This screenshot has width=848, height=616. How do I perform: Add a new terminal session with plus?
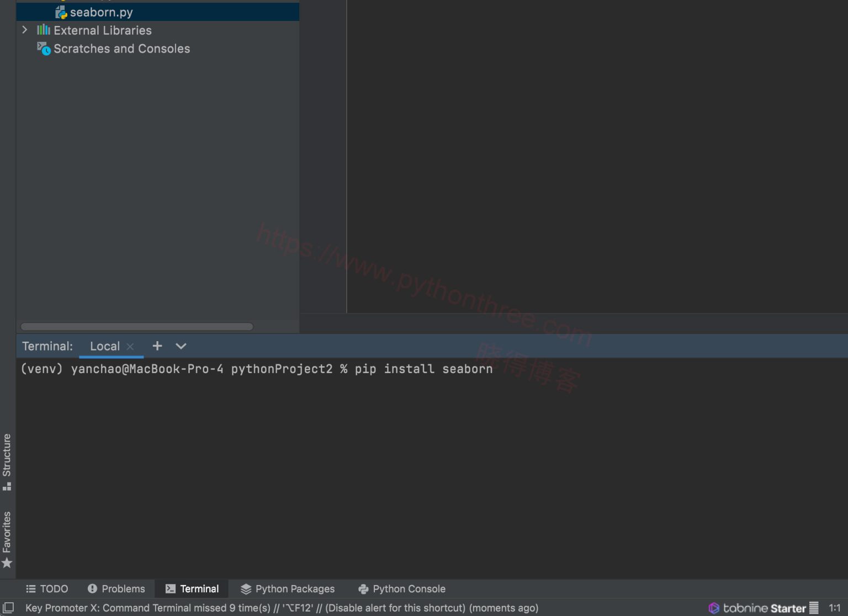point(157,346)
